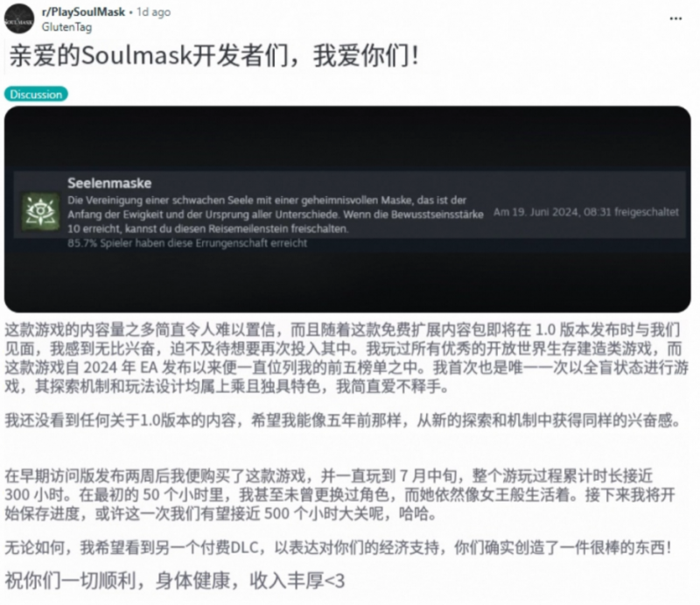The height and width of the screenshot is (605, 700).
Task: Click the description starting 'Die Vereinigung einer'
Action: point(276,215)
